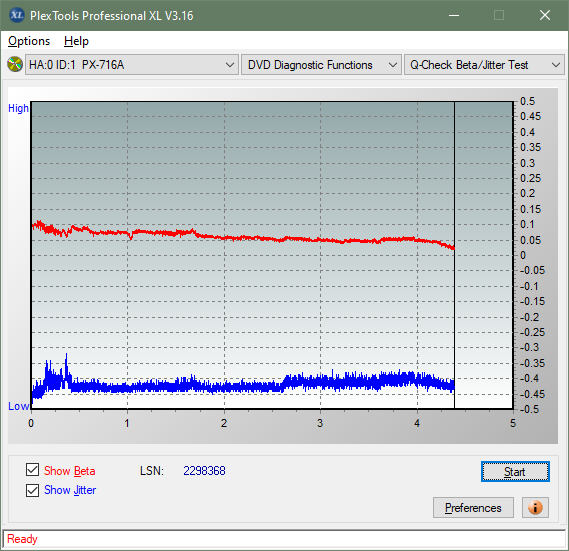Open the Options menu
The width and height of the screenshot is (569, 551).
click(x=29, y=41)
